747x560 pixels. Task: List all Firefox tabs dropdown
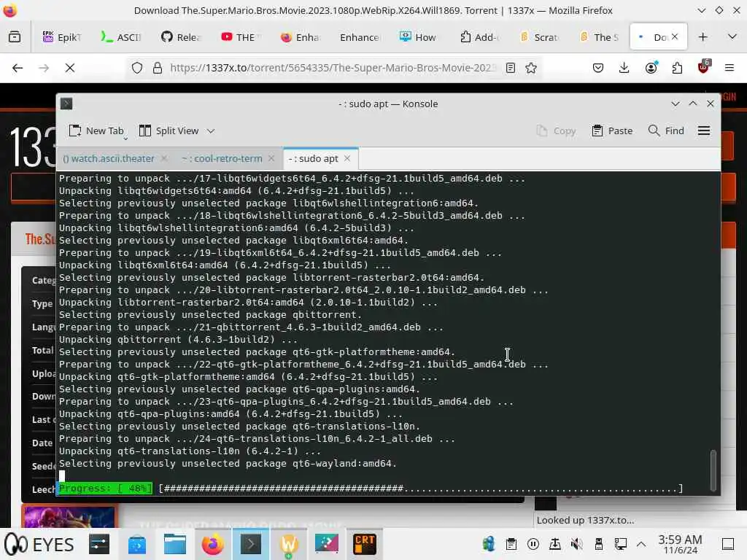[x=732, y=36]
